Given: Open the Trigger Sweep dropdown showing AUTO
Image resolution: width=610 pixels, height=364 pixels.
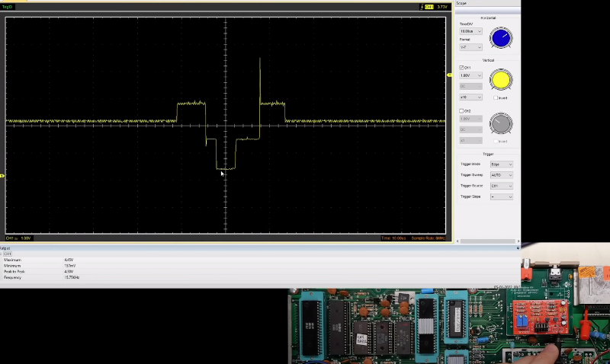Looking at the screenshot, I should 501,175.
